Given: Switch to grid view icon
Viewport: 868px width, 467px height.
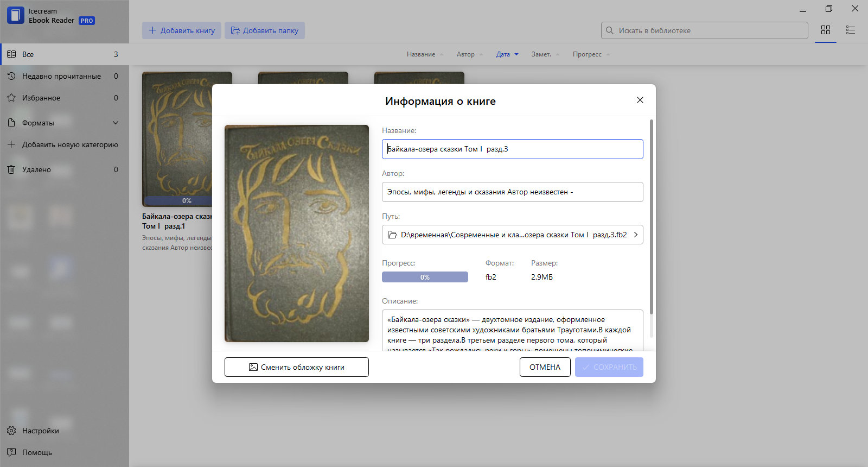Looking at the screenshot, I should (x=826, y=30).
